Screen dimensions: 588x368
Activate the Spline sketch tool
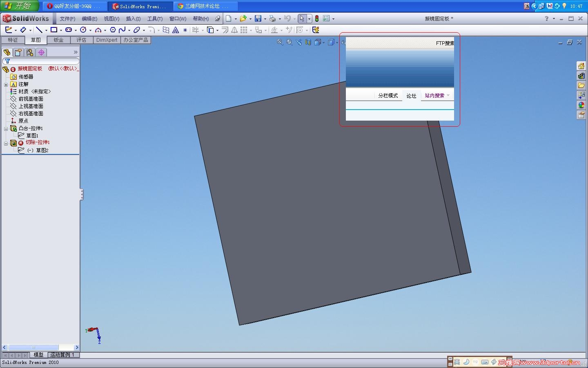pos(122,30)
